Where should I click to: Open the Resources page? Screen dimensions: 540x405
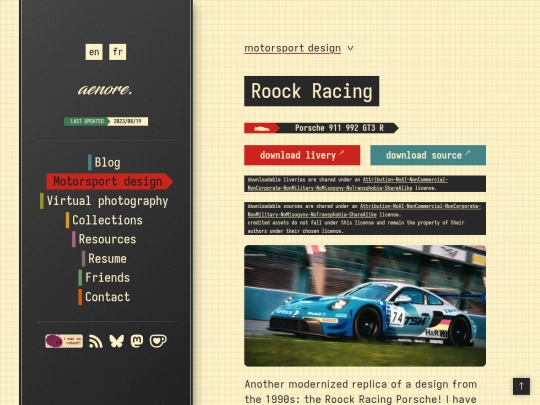coord(104,239)
